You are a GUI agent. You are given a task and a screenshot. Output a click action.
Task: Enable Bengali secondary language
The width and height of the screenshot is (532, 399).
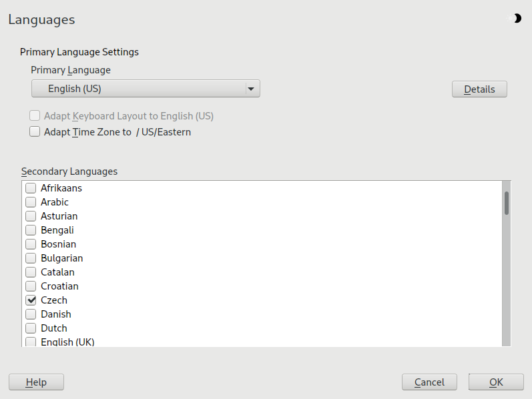coord(31,230)
